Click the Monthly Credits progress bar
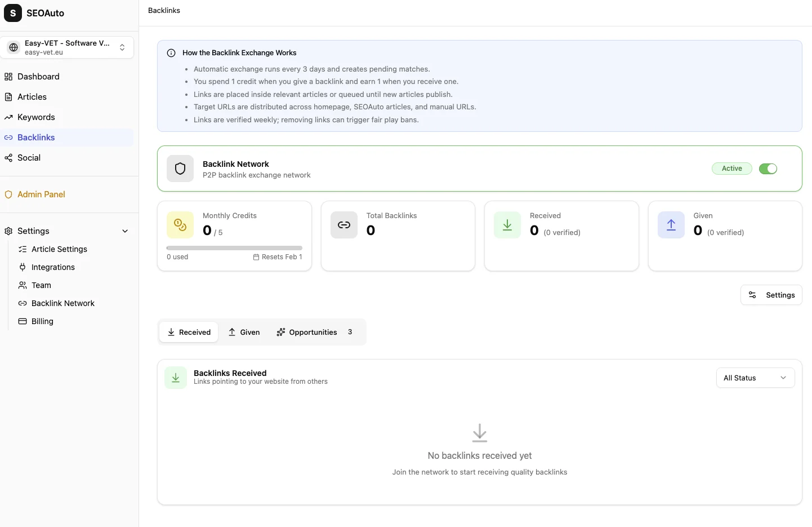Image resolution: width=812 pixels, height=527 pixels. [234, 247]
